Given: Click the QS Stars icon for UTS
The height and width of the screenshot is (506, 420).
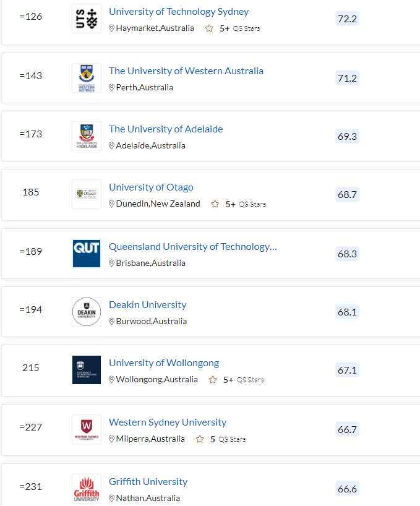Looking at the screenshot, I should [x=209, y=28].
